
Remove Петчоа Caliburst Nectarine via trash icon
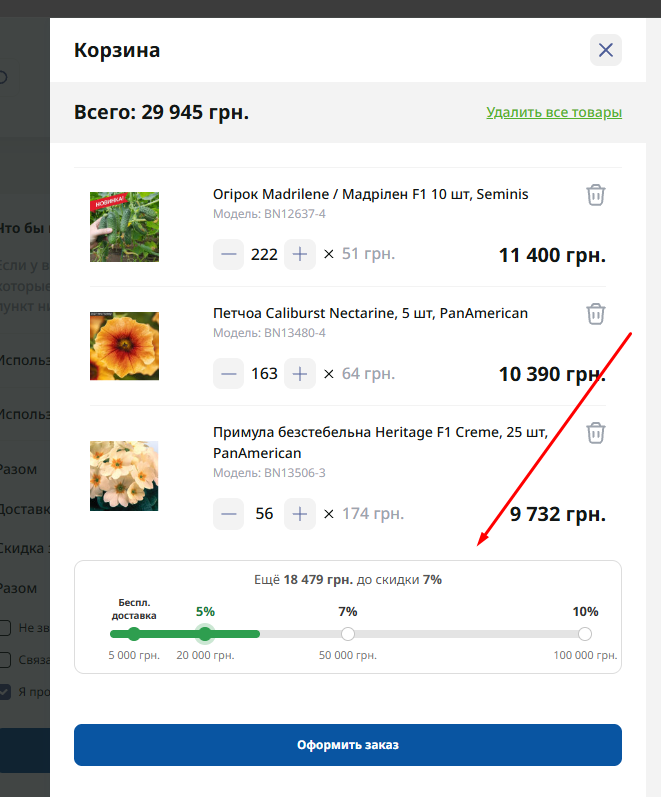coord(595,314)
